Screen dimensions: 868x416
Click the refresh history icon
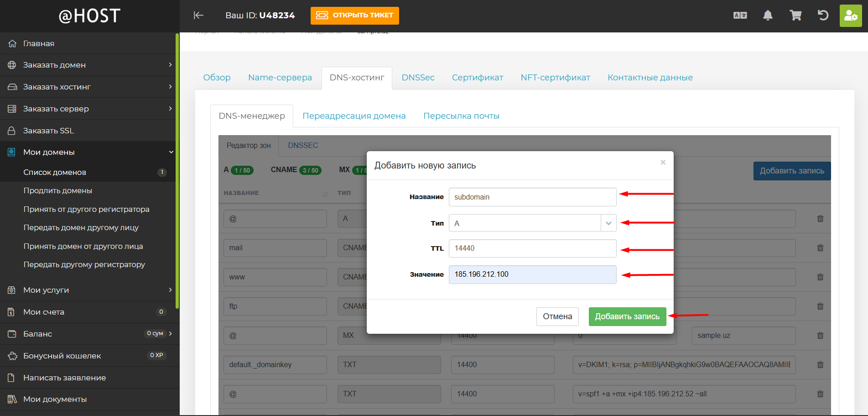coord(823,16)
